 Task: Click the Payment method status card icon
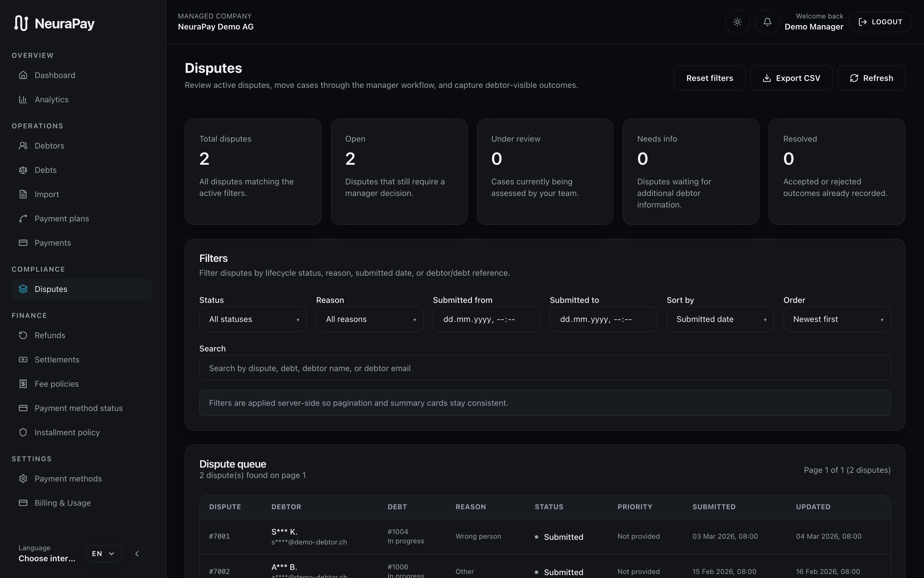click(23, 408)
